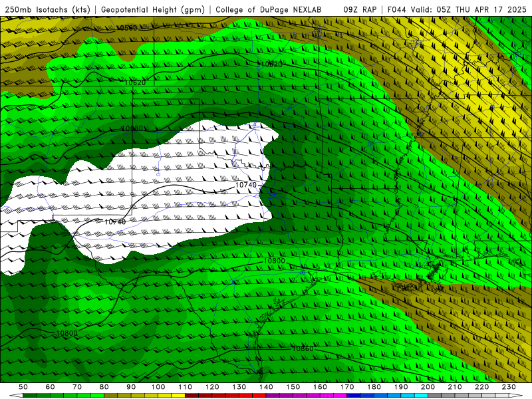This screenshot has width=532, height=399.
Task: Click the '190' color bar tick label
Action: tap(401, 387)
